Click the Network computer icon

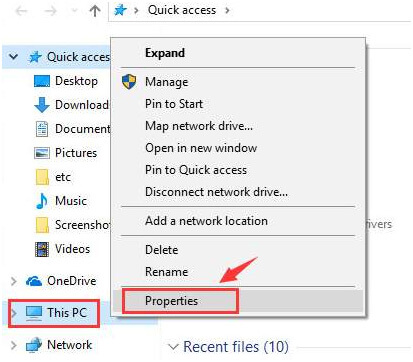34,345
